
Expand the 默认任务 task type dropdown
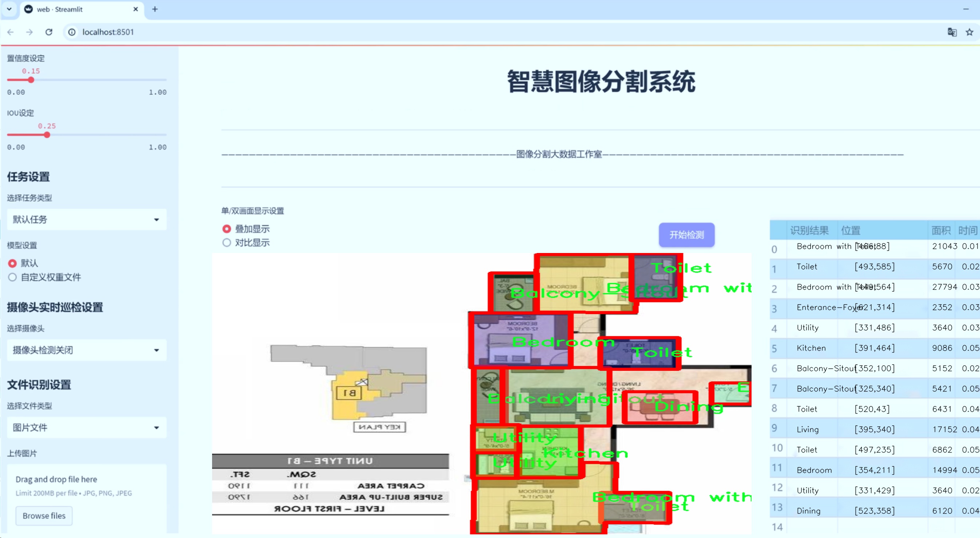87,220
